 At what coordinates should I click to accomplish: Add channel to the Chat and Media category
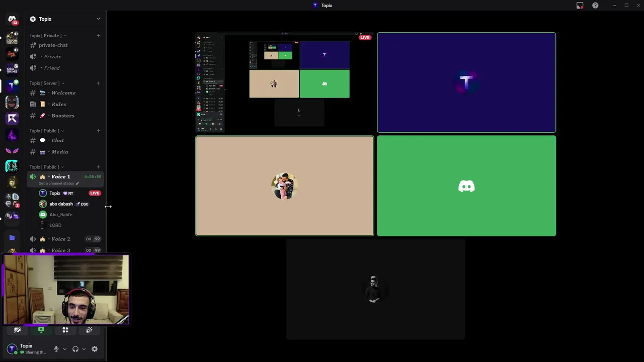99,131
